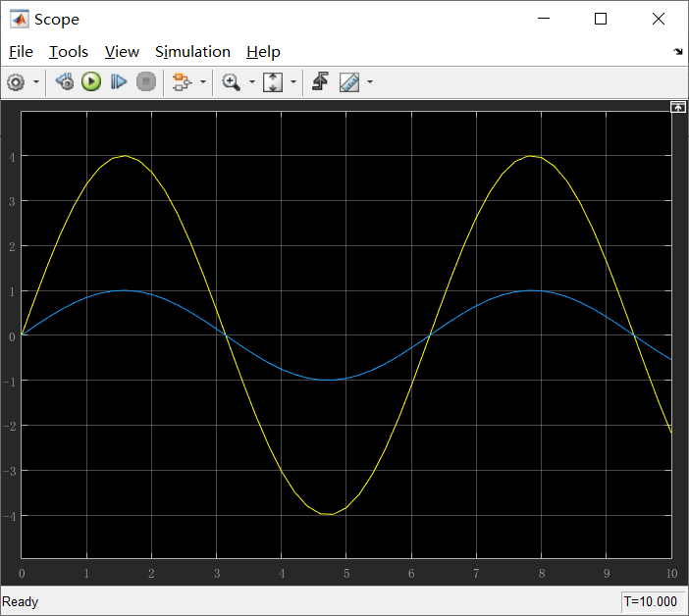Click the MATLAB Scope window icon

tap(20, 19)
